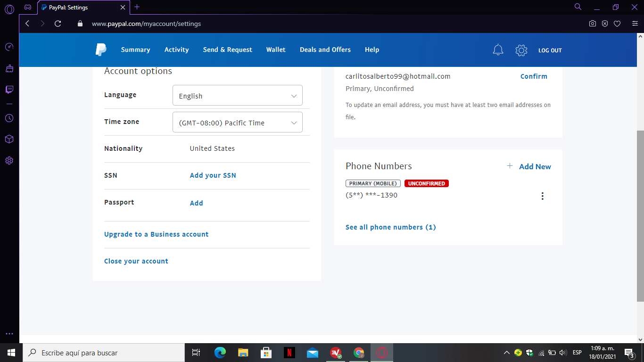Open PayPal notifications bell
The height and width of the screenshot is (362, 644).
click(x=498, y=50)
